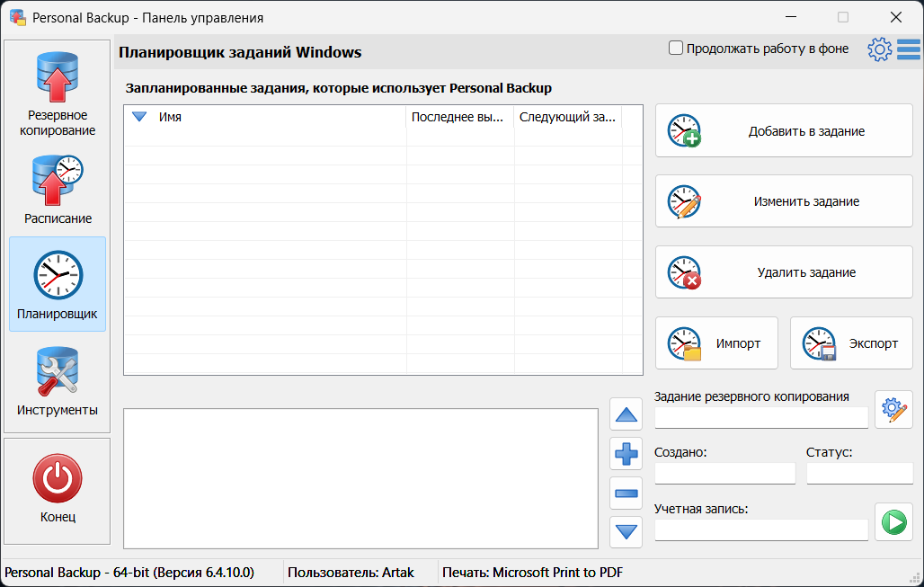Screen dimensions: 924x587
Task: Click the blue plus button
Action: pos(626,454)
